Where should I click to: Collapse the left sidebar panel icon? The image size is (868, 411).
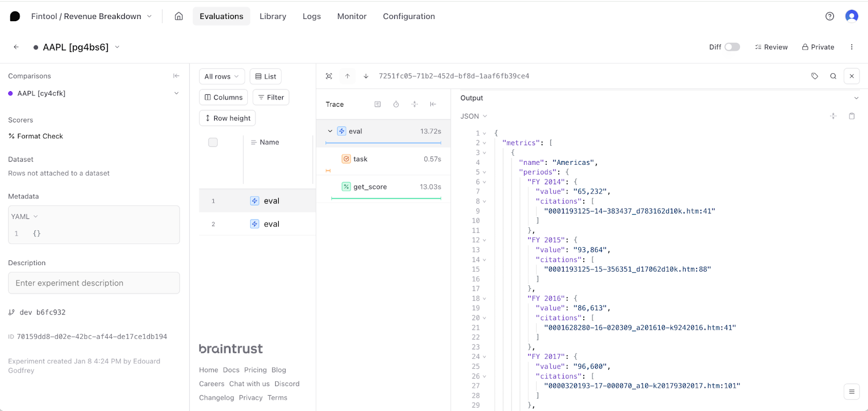pyautogui.click(x=176, y=76)
